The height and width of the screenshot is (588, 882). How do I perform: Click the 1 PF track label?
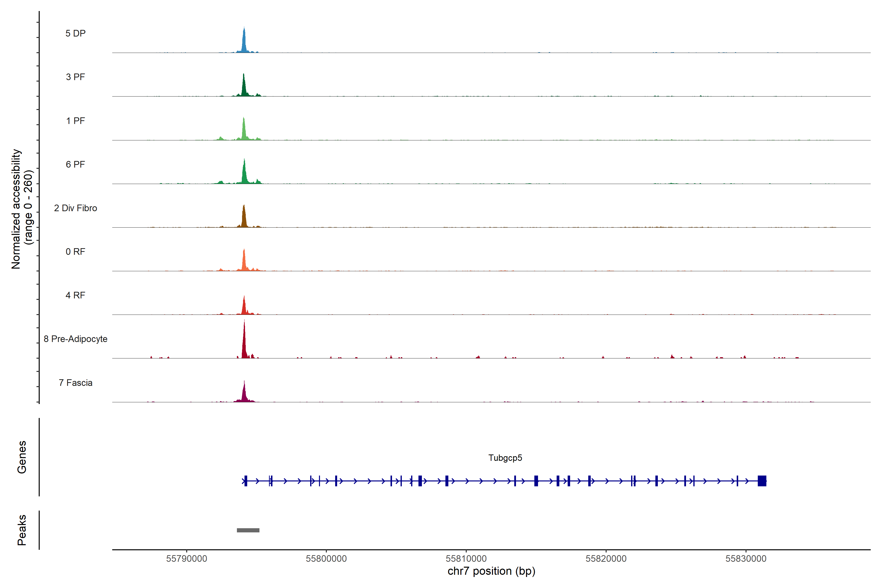click(75, 121)
